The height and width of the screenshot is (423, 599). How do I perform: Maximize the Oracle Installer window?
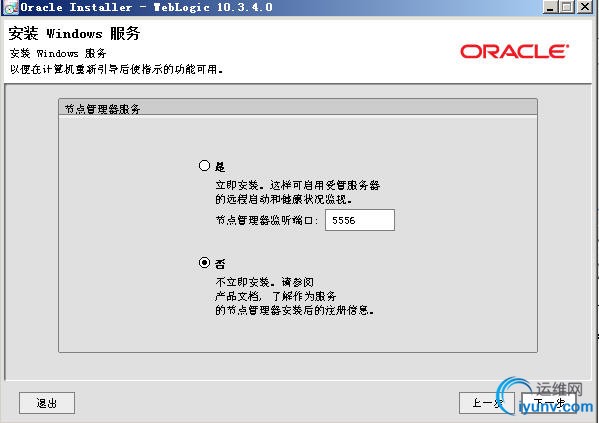[x=567, y=7]
